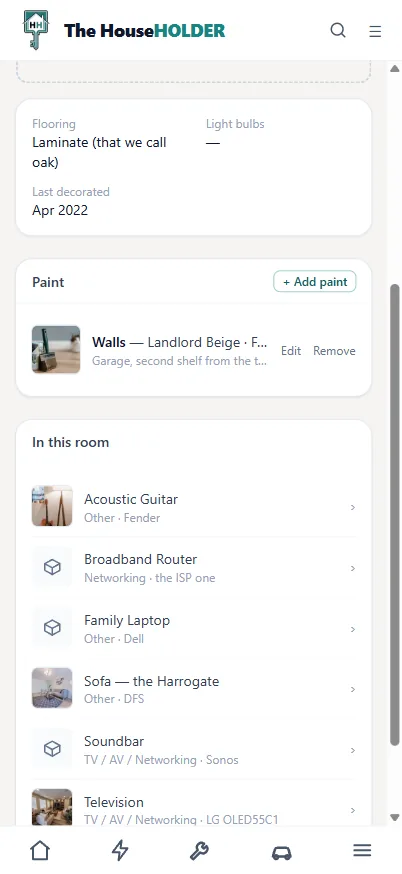Edit the Landlord Beige paint entry
Viewport: 402px width, 874px height.
pyautogui.click(x=291, y=351)
